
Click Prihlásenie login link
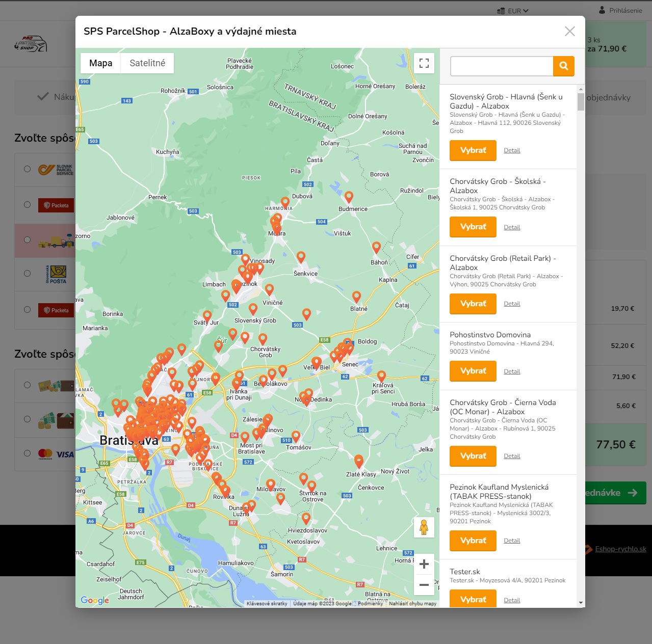[625, 10]
